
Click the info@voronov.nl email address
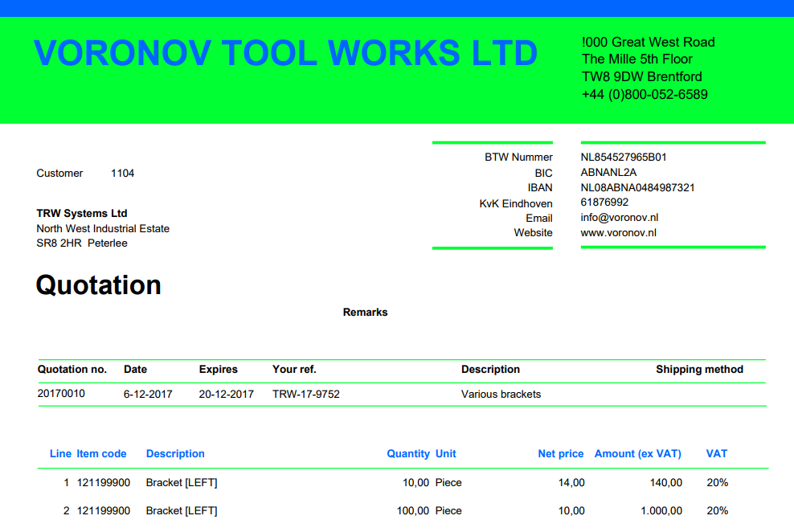(620, 218)
